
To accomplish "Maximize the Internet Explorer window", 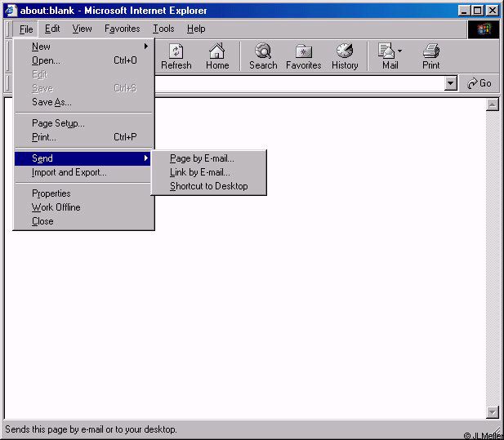I will [477, 11].
